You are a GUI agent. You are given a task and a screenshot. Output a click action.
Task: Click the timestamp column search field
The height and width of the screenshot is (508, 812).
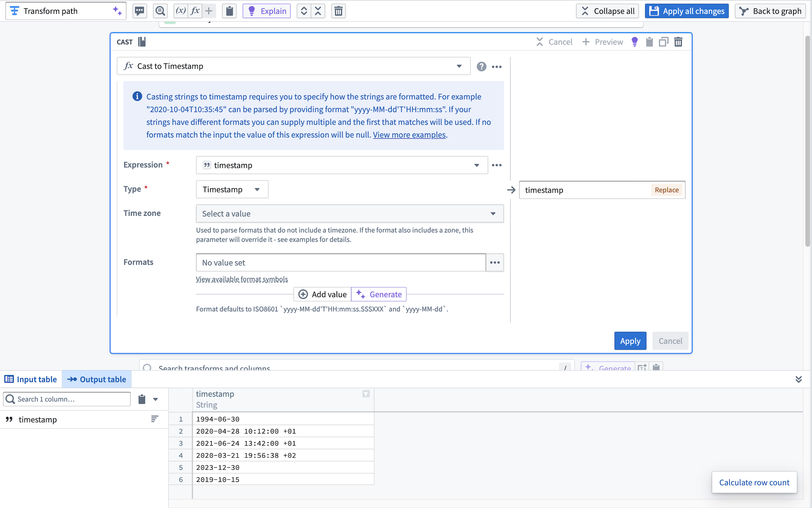tap(66, 399)
